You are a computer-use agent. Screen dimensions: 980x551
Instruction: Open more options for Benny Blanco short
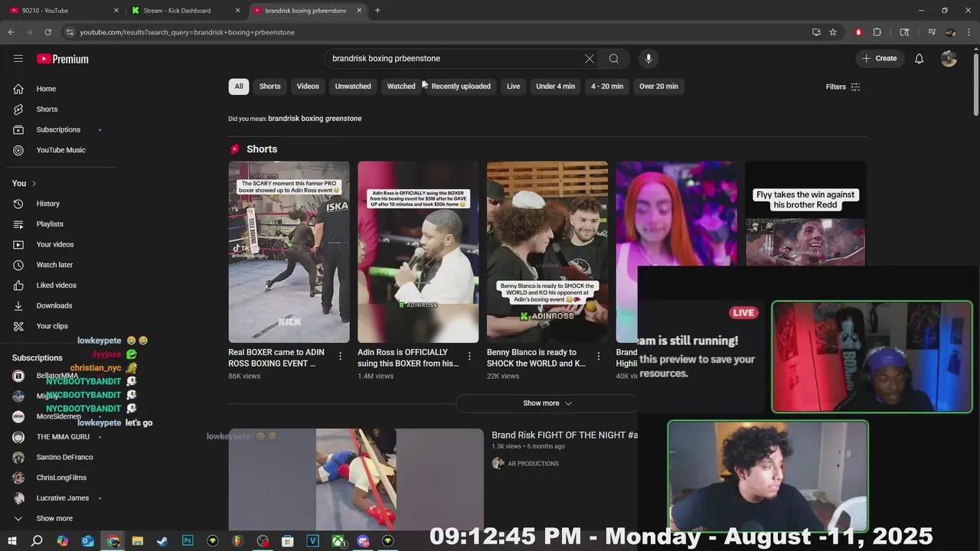(599, 357)
